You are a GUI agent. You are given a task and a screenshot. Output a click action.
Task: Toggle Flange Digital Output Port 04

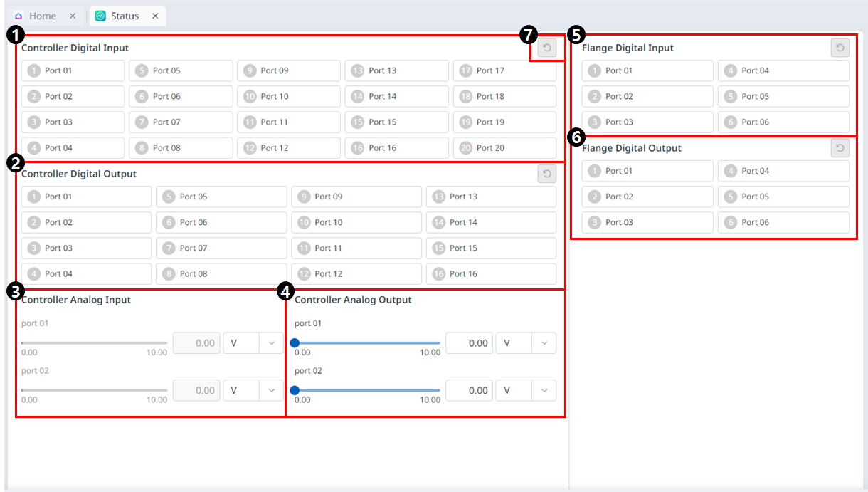click(x=783, y=171)
